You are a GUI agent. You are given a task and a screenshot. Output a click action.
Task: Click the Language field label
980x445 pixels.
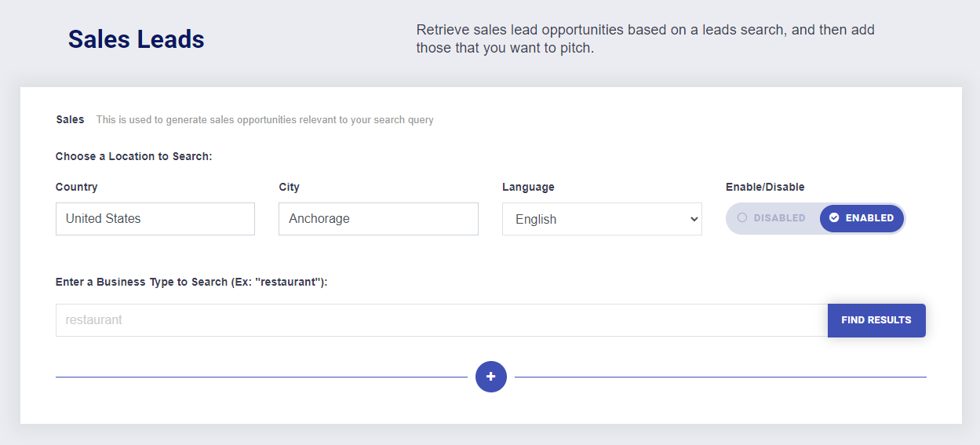click(528, 187)
